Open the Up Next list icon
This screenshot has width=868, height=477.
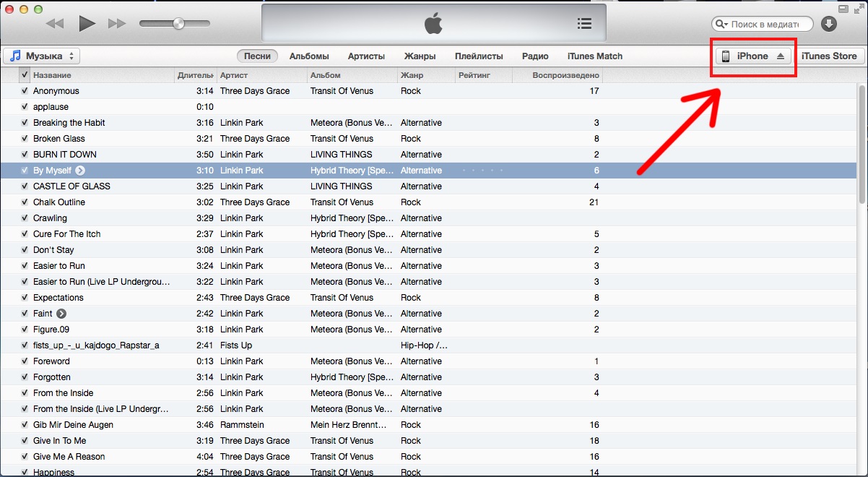(x=585, y=24)
